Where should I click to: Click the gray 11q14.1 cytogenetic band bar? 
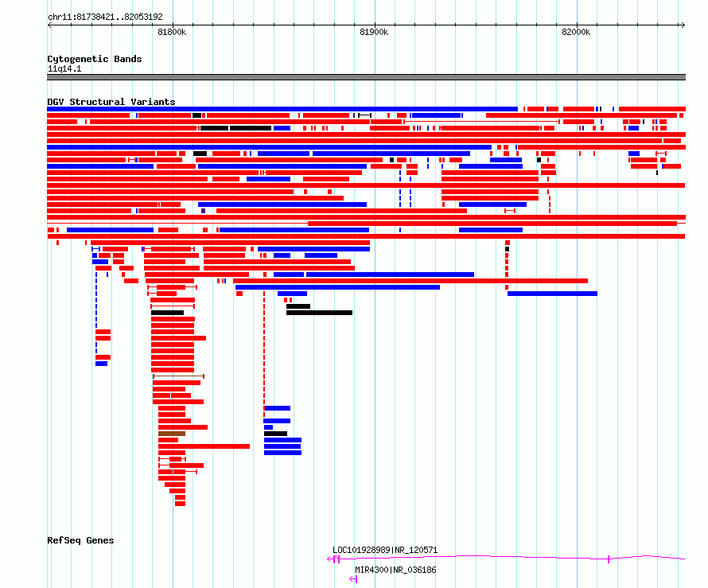pos(366,77)
